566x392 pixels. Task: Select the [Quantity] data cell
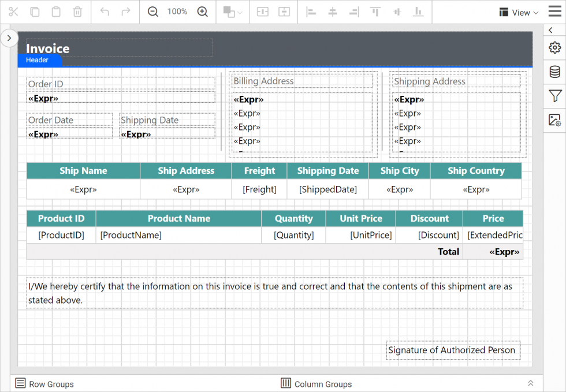[293, 235]
